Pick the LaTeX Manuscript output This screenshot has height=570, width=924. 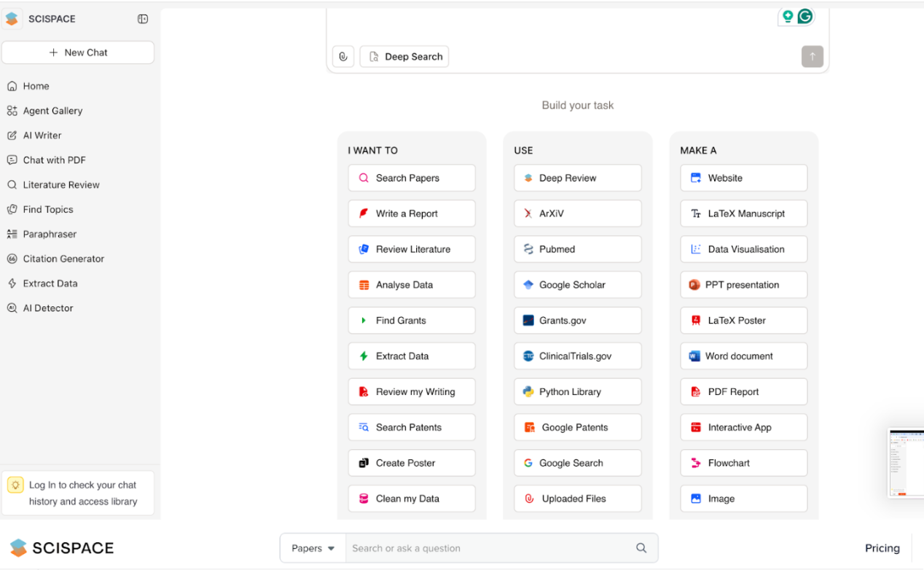(743, 214)
